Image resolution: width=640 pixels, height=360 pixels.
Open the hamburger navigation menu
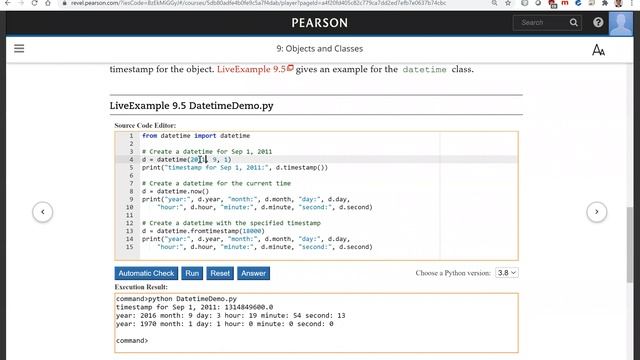coord(19,49)
